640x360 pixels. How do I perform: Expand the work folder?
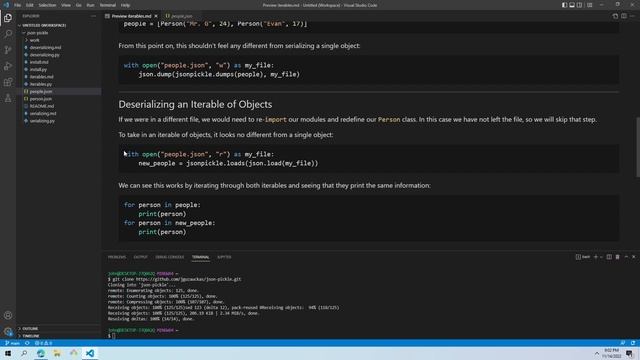click(x=34, y=40)
